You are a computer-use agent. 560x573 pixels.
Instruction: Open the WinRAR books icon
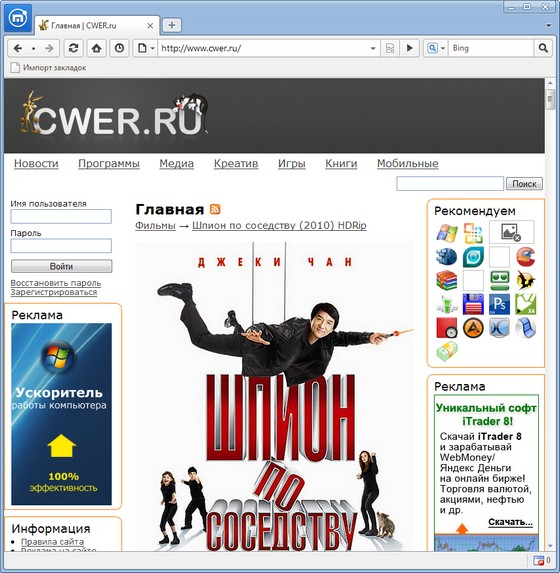447,280
